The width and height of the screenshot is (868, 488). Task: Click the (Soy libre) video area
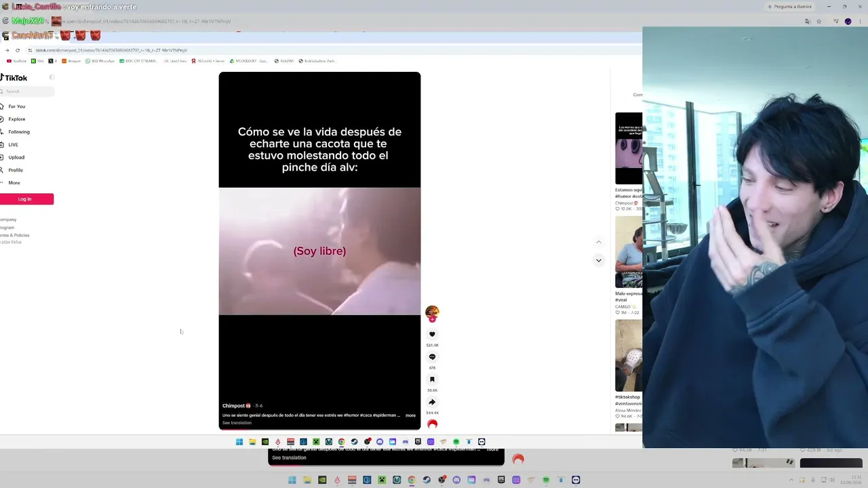(319, 251)
